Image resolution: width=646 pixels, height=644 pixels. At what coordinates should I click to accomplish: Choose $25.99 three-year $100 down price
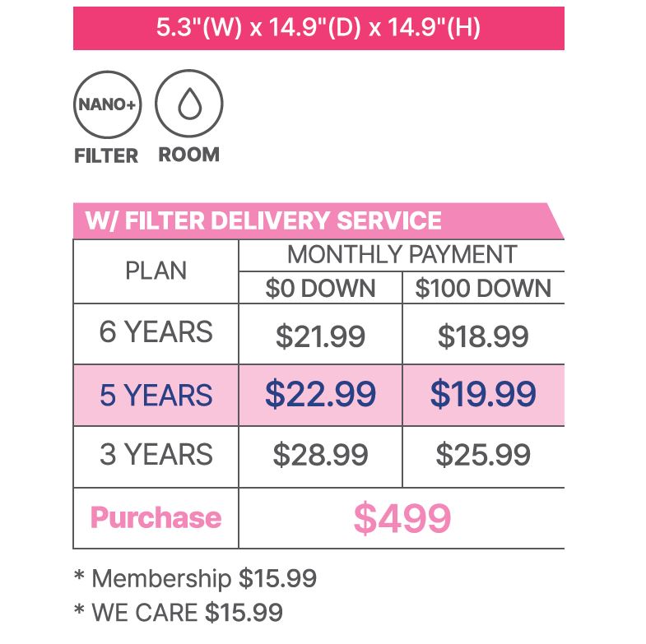pyautogui.click(x=483, y=456)
